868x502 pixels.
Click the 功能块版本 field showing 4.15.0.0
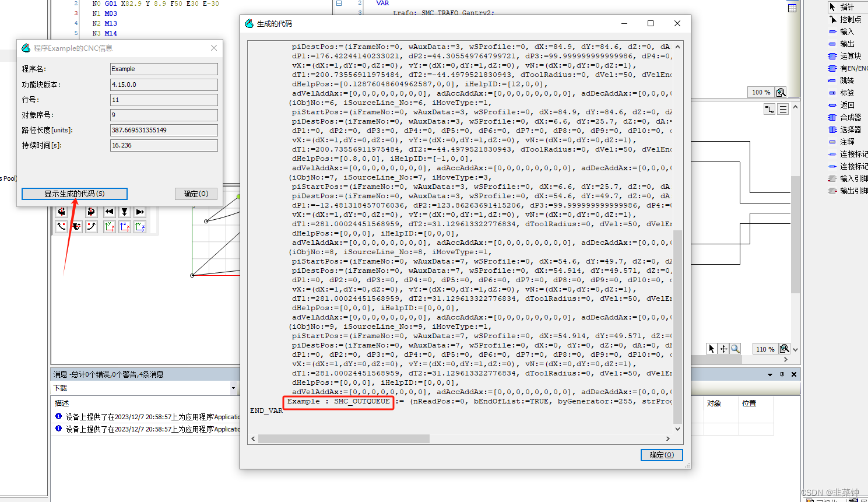coord(164,85)
